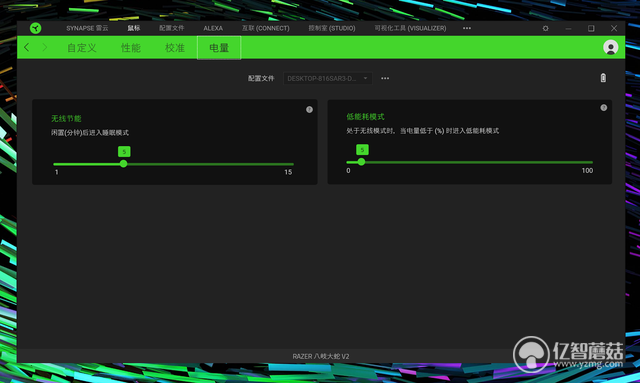Open the top bar overflow dots menu
The height and width of the screenshot is (383, 640).
(x=467, y=28)
